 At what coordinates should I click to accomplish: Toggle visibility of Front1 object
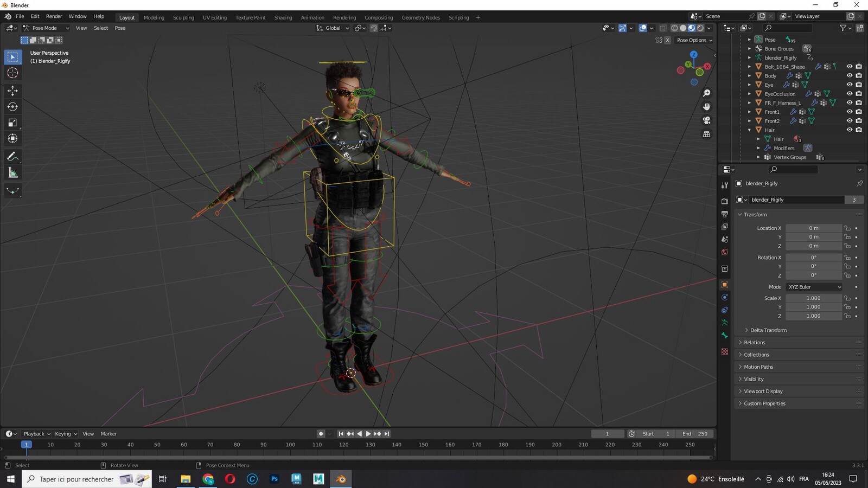(850, 112)
